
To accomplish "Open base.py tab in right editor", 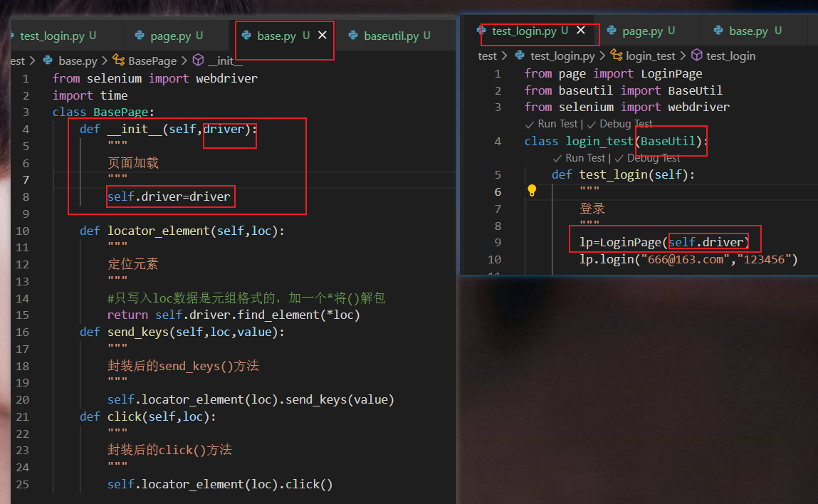I will point(755,31).
